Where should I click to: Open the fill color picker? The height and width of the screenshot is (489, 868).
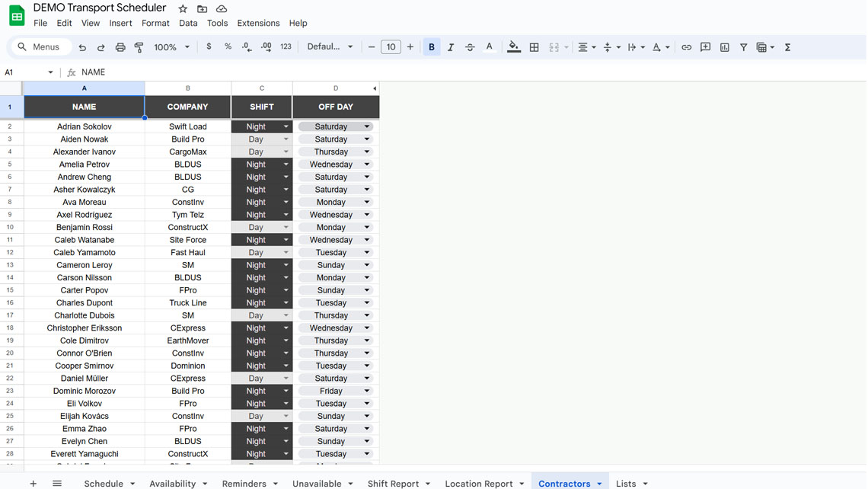514,47
